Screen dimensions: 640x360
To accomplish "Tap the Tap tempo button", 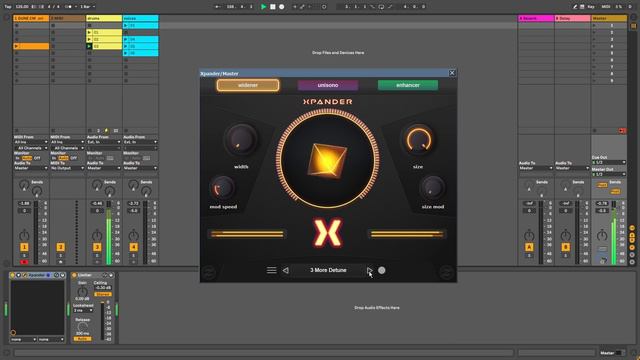I will click(x=8, y=7).
